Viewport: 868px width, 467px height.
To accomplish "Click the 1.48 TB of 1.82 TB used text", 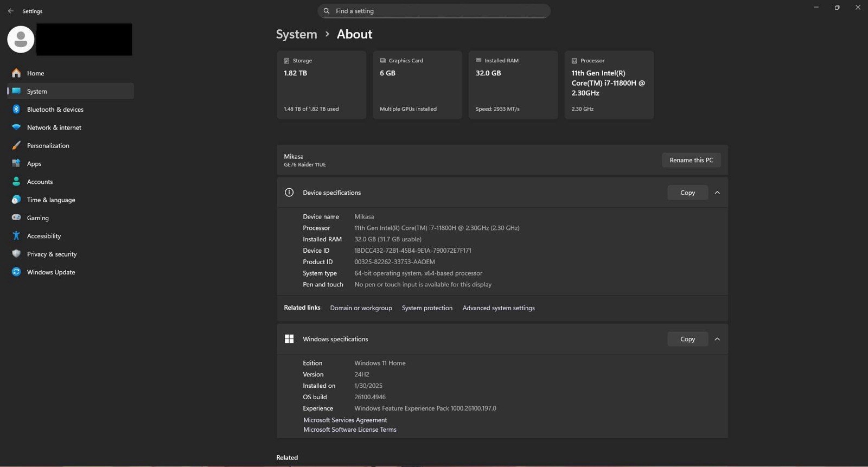I will point(311,109).
